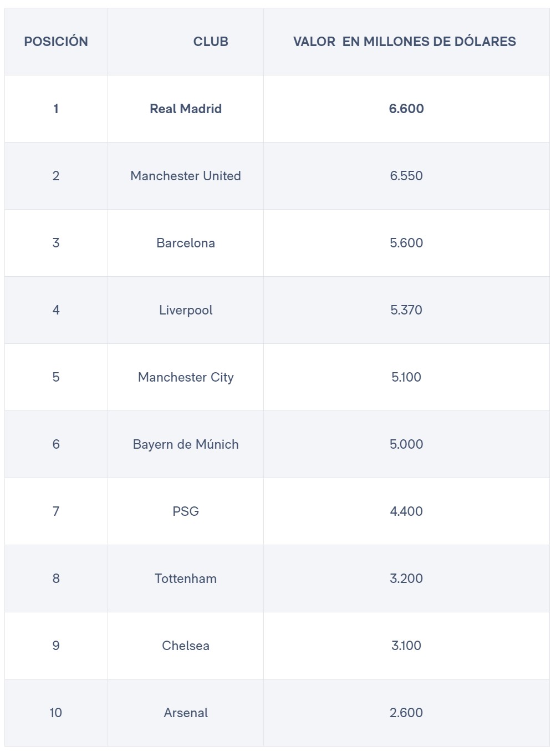The height and width of the screenshot is (756, 556).
Task: Click the 6.550 value cell
Action: pyautogui.click(x=406, y=176)
